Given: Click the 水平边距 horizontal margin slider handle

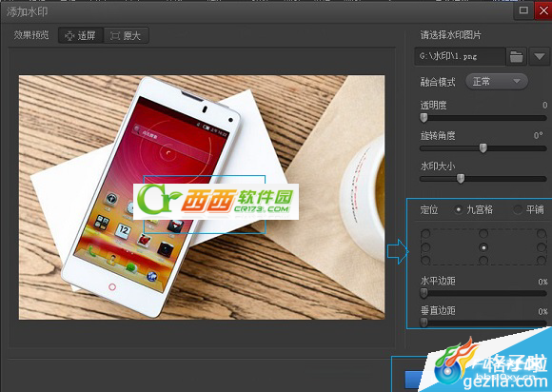Looking at the screenshot, I should tap(424, 293).
